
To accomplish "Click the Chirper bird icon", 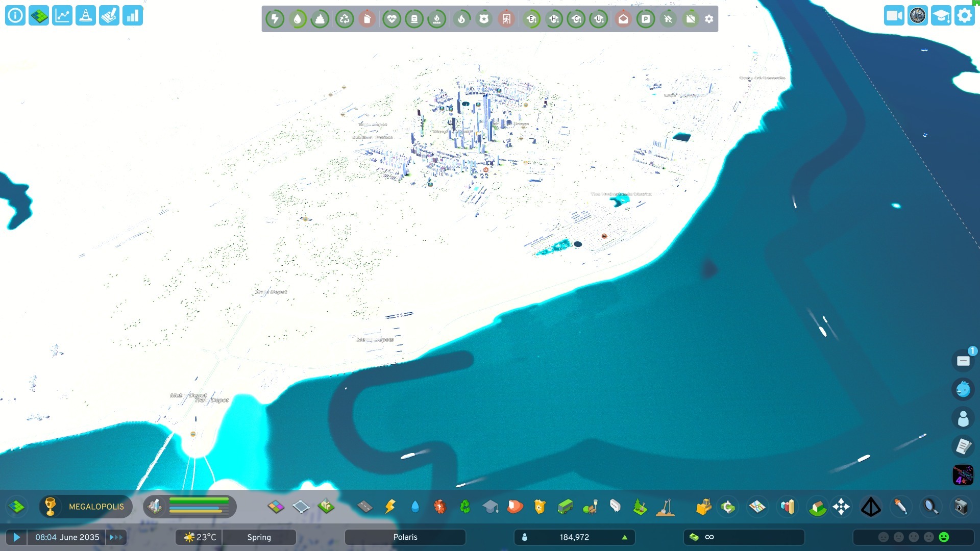I will click(x=963, y=390).
